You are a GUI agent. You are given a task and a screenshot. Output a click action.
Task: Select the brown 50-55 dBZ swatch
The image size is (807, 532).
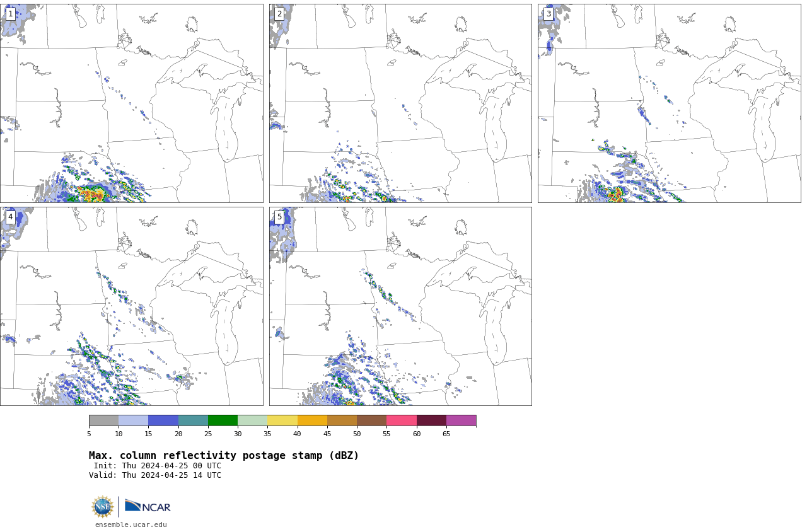372,420
